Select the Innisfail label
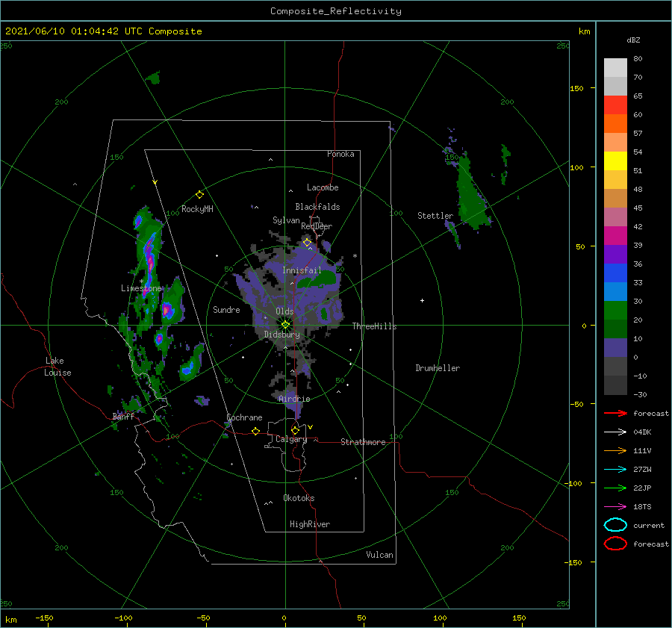672x628 pixels. (302, 270)
